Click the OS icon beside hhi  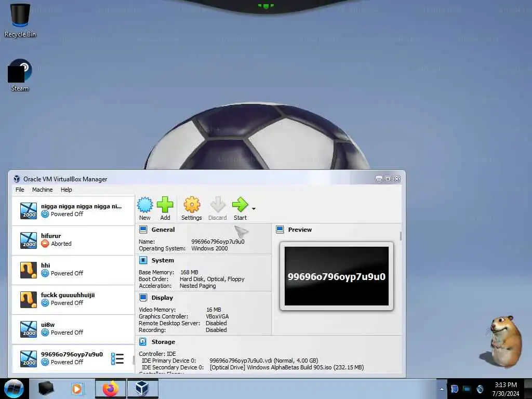pyautogui.click(x=29, y=270)
